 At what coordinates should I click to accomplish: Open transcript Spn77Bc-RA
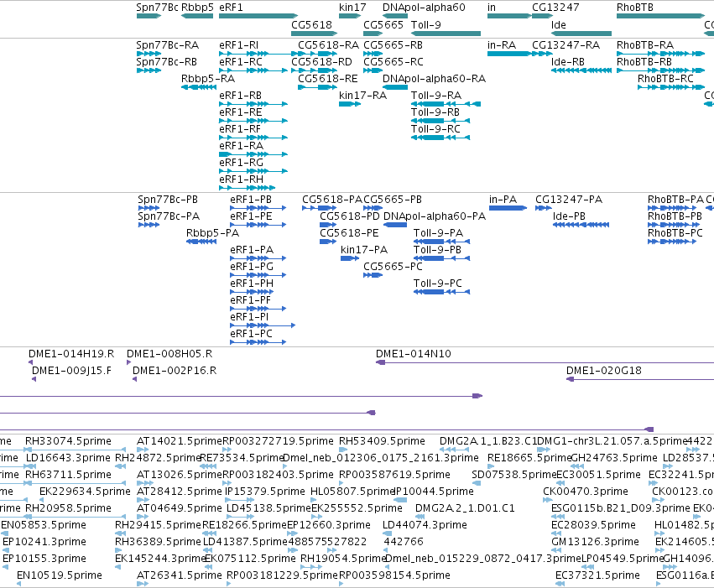coord(168,45)
